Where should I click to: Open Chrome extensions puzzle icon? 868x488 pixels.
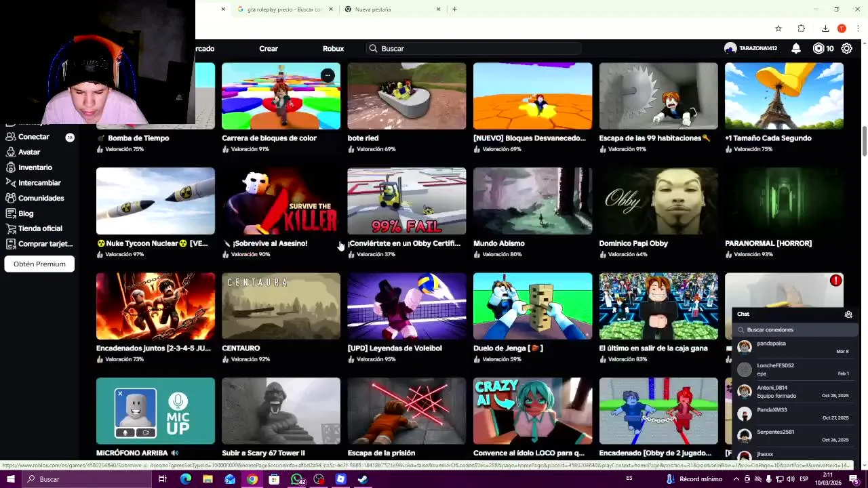pos(802,28)
